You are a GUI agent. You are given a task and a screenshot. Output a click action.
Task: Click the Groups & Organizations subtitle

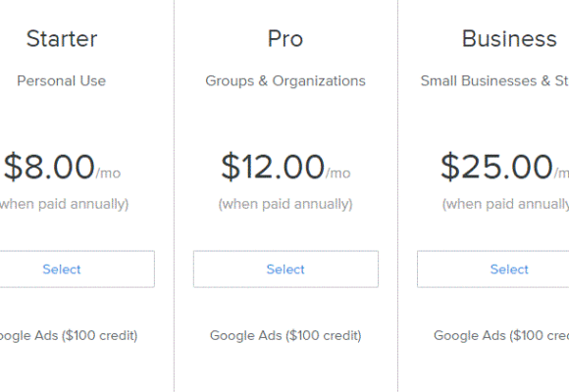click(x=285, y=81)
